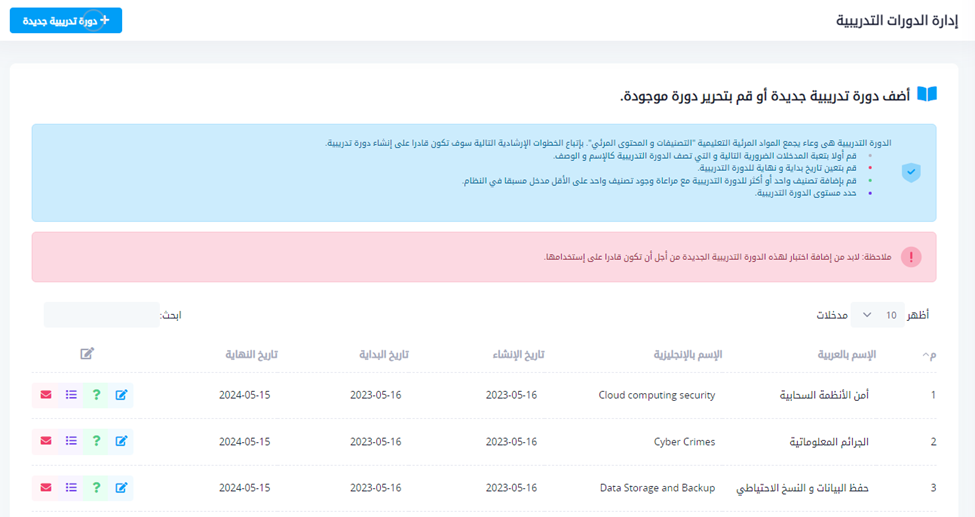Click red envelope icon for Cloud computing security
Image resolution: width=975 pixels, height=517 pixels.
tap(46, 395)
